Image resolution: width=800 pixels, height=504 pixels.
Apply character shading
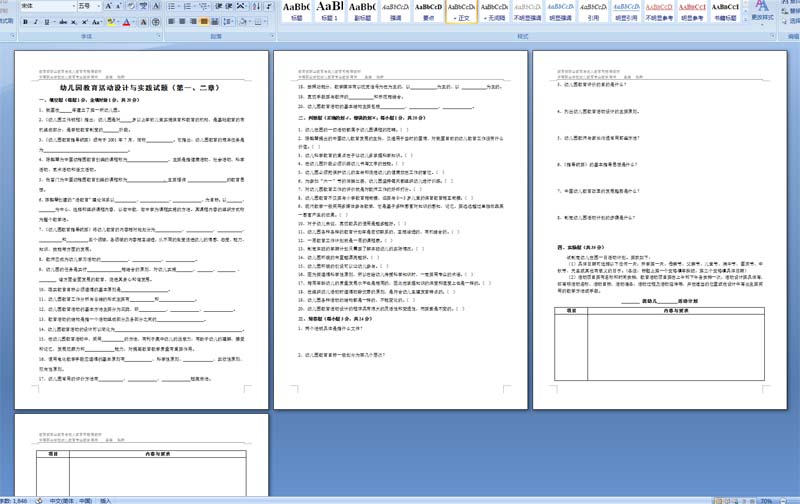point(143,22)
